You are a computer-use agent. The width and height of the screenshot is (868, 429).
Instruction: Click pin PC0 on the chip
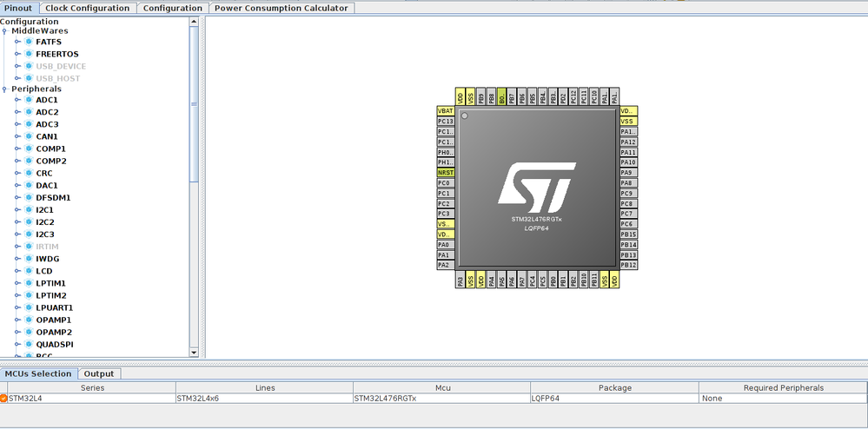446,182
